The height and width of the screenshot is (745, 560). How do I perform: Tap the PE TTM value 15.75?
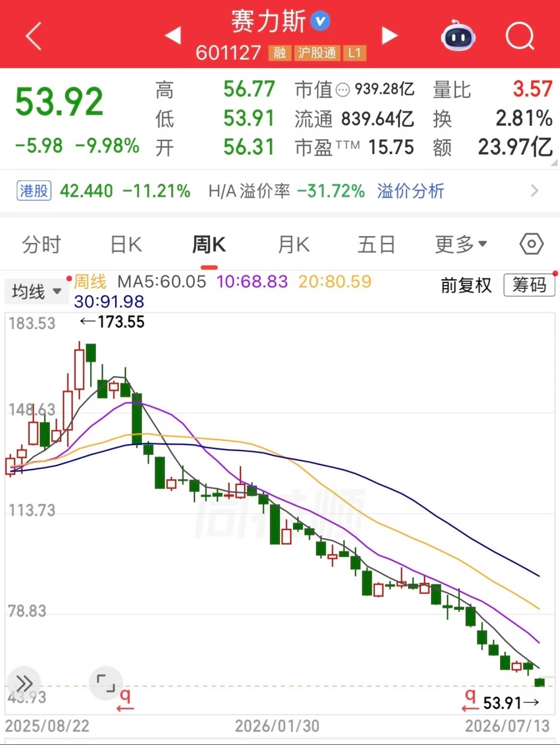(x=391, y=148)
